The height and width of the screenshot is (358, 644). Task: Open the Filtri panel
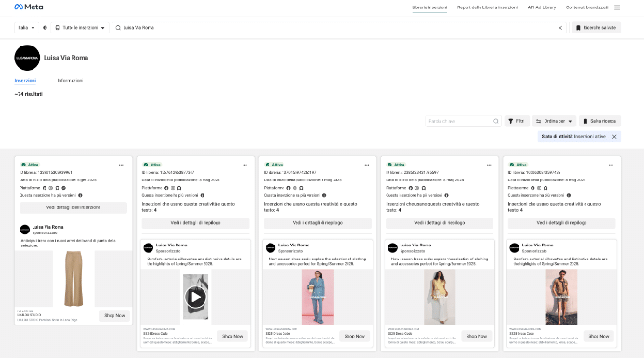pos(517,121)
